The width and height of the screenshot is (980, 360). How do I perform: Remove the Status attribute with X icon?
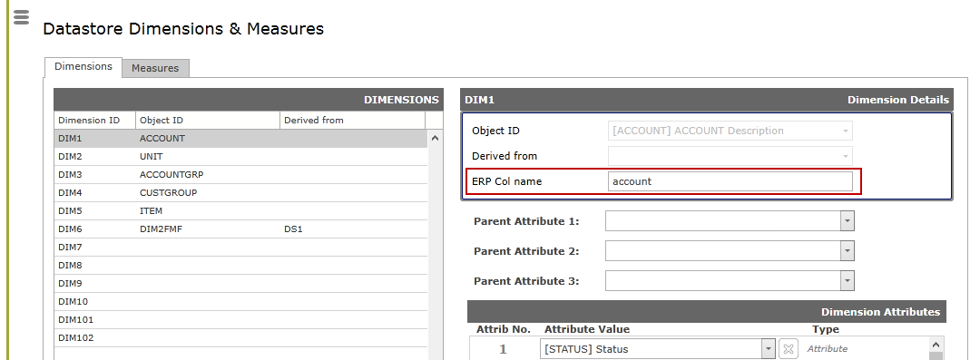pyautogui.click(x=789, y=349)
